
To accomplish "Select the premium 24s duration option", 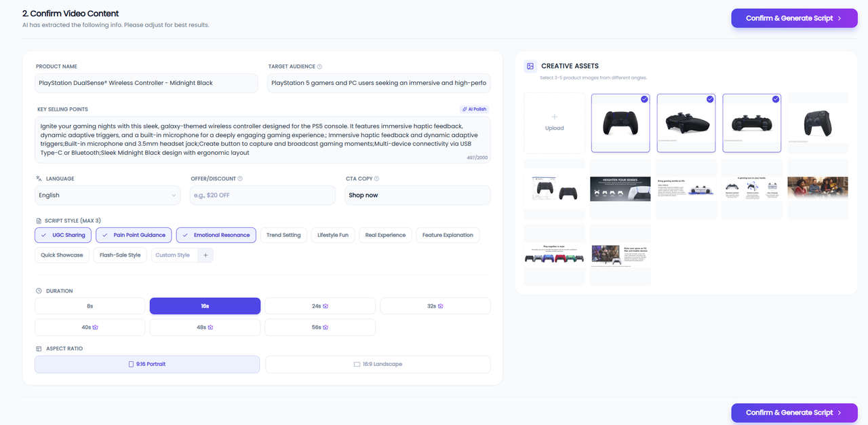I will click(x=320, y=306).
